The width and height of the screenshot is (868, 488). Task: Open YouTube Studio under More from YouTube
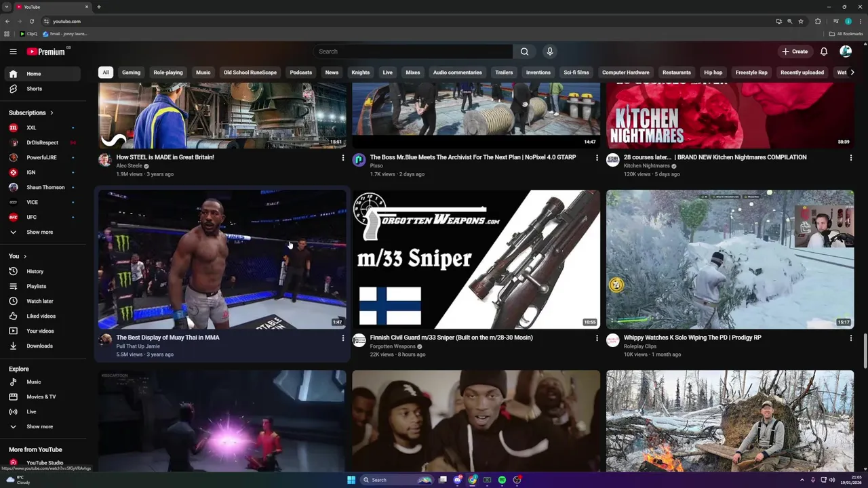click(42, 463)
